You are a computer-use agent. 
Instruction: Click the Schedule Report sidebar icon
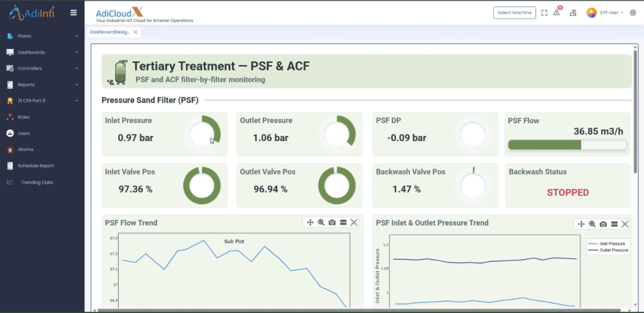pos(10,166)
